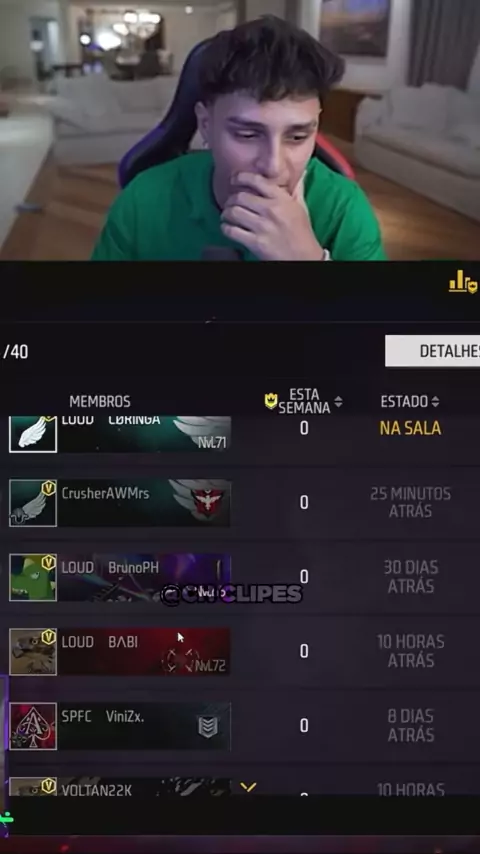Sort members by Estado arrows
The width and height of the screenshot is (480, 854).
tap(435, 402)
